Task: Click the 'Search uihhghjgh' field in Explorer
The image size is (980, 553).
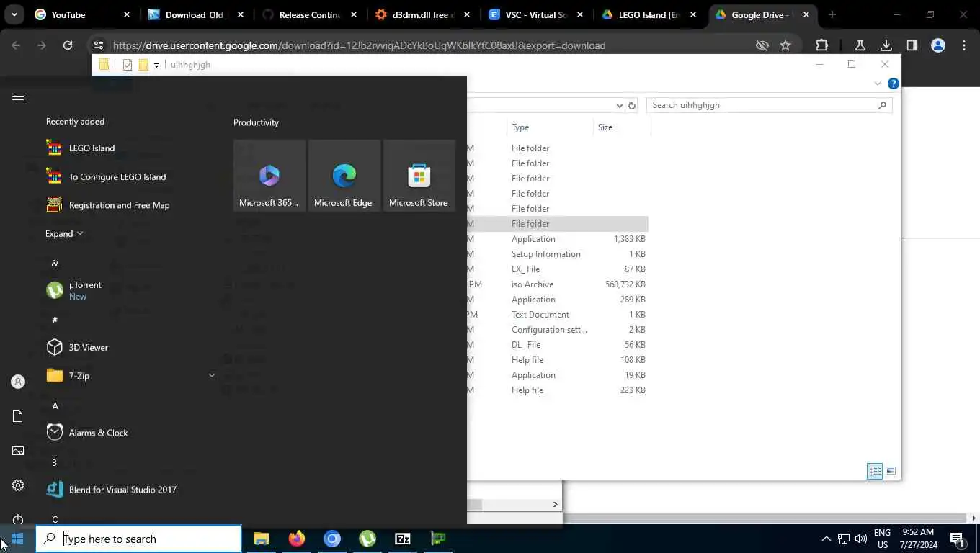Action: [770, 105]
